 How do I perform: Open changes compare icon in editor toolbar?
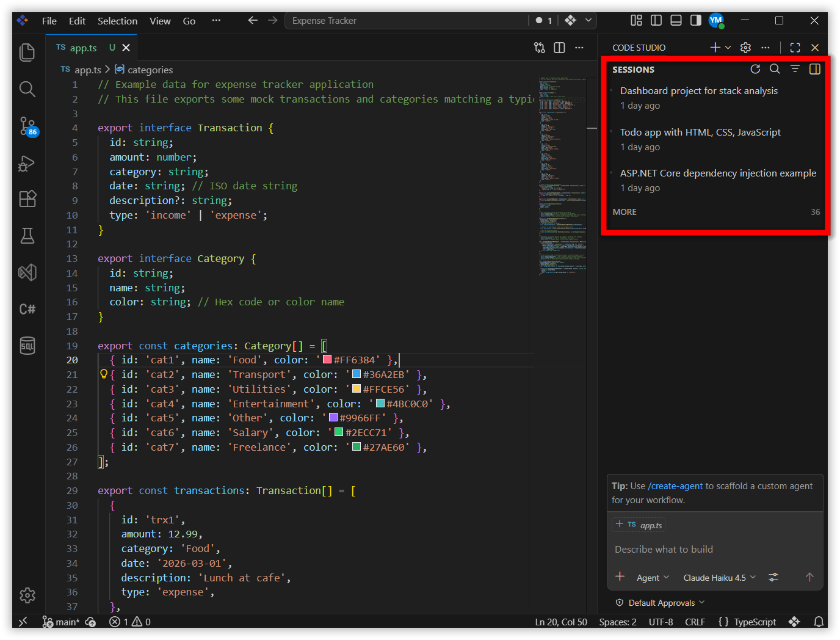coord(540,48)
